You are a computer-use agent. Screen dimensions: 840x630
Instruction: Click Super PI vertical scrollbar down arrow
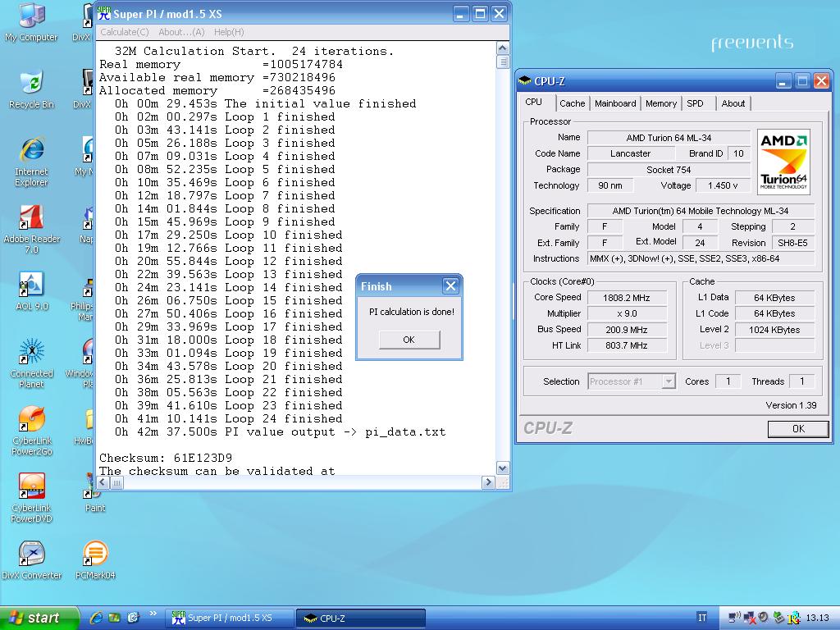(x=503, y=468)
